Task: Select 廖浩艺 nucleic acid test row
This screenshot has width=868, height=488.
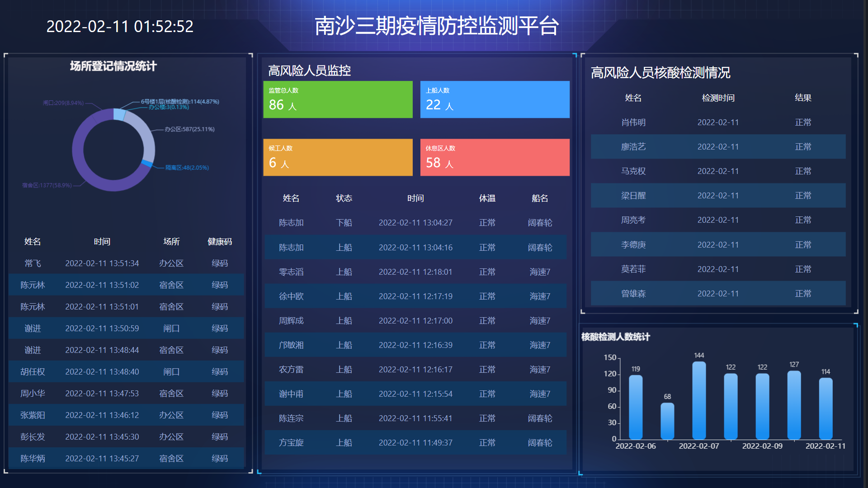Action: tap(718, 147)
